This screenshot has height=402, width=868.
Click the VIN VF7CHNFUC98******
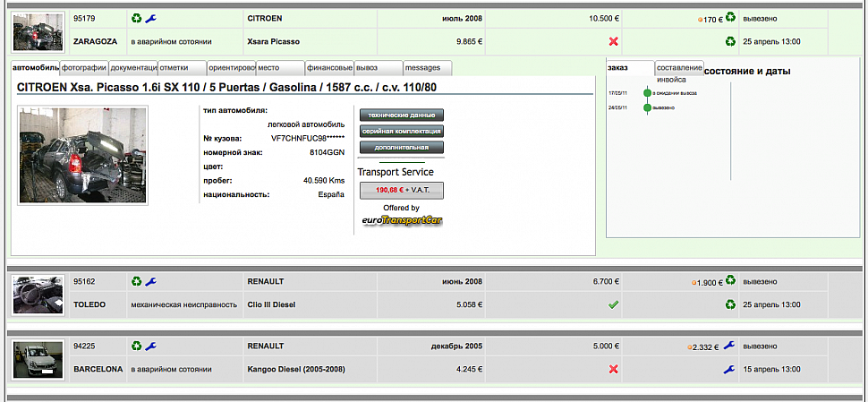[308, 138]
